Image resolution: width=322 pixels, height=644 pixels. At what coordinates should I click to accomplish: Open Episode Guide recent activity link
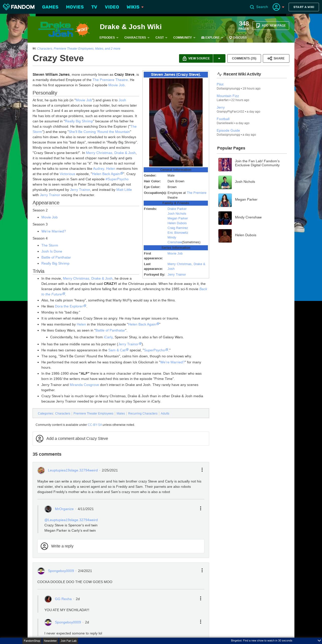point(228,130)
